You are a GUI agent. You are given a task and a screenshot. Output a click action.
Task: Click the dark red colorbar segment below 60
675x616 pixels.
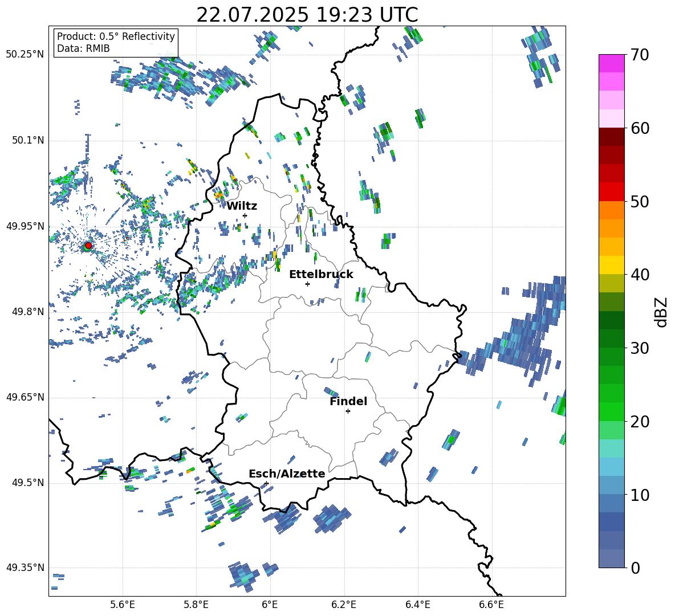tap(611, 137)
